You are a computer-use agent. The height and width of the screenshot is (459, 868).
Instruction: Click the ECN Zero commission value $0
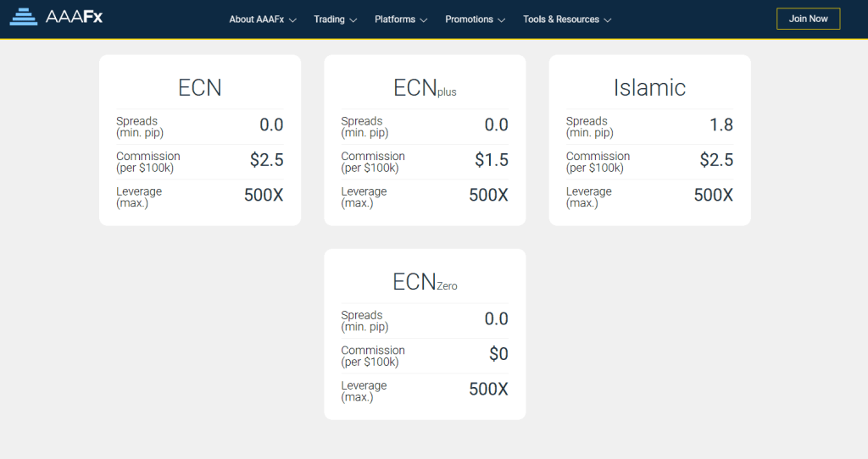(498, 354)
